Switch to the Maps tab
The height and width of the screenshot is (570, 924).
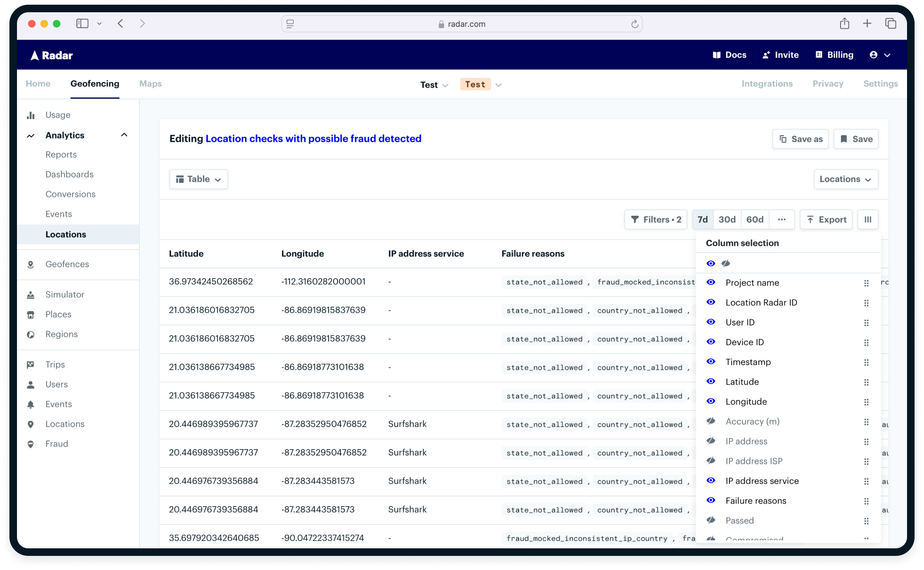[x=150, y=84]
